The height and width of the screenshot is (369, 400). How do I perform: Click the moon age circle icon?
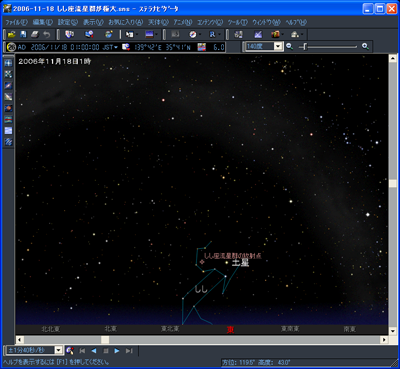(12, 47)
